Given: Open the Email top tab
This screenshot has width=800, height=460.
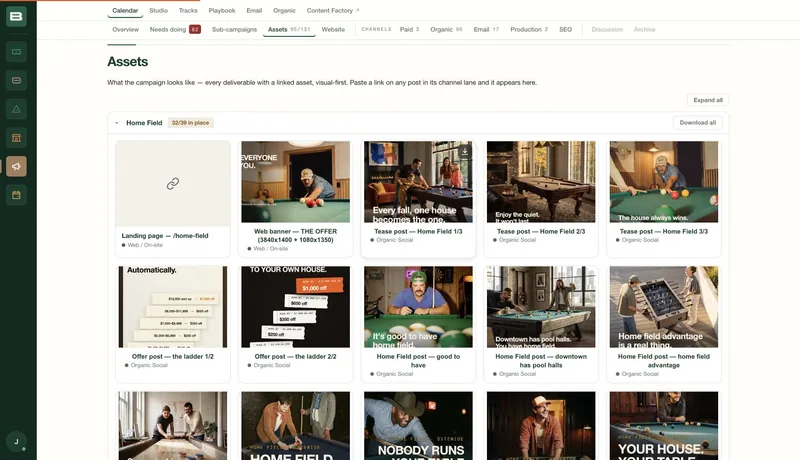Looking at the screenshot, I should pos(254,10).
